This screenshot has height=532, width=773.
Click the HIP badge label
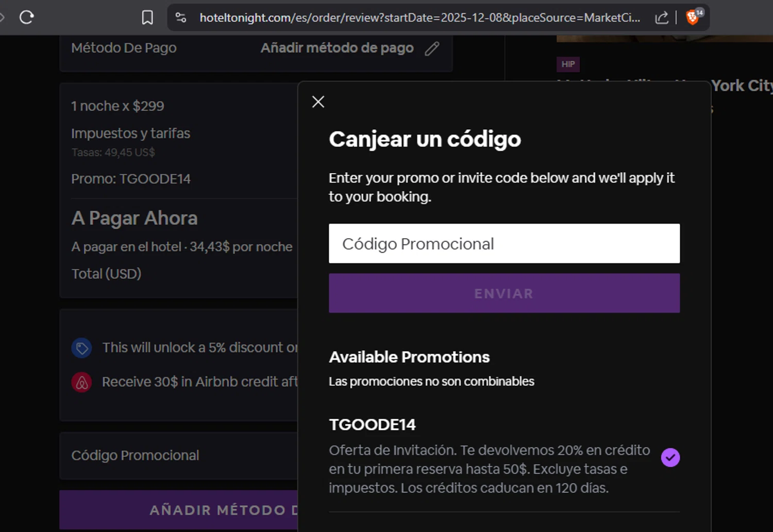[568, 64]
